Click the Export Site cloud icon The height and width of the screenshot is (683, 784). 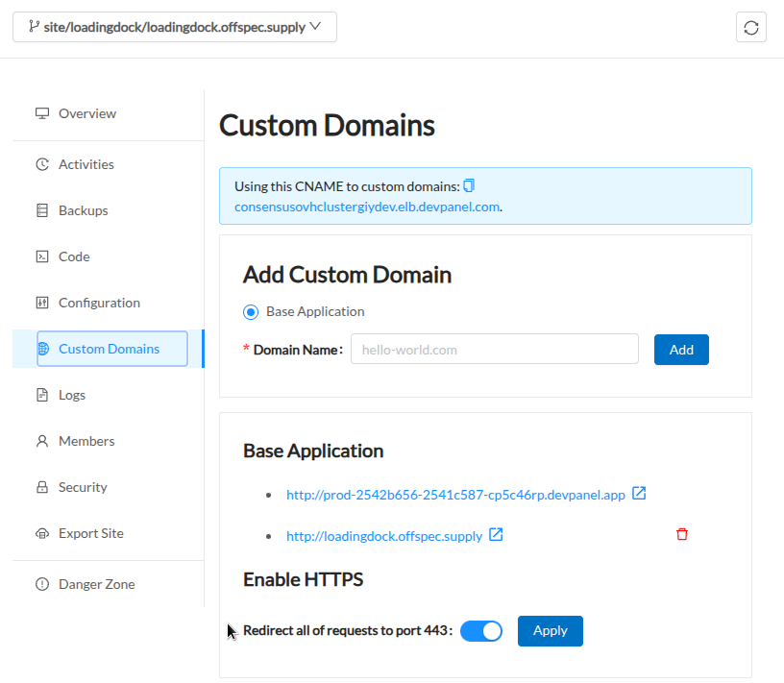(42, 533)
